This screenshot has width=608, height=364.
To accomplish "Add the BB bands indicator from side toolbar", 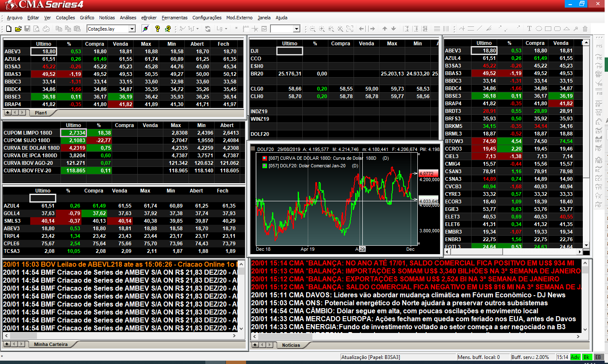I will point(598,74).
